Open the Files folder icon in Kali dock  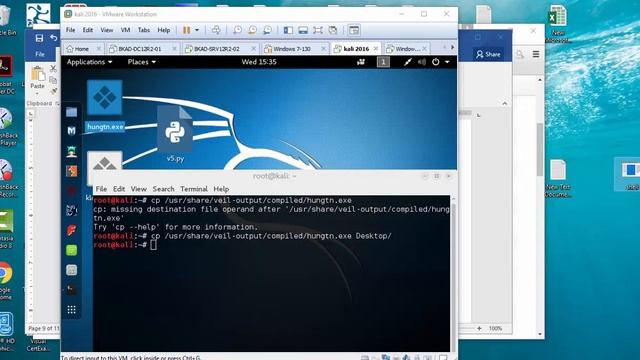pos(71,111)
